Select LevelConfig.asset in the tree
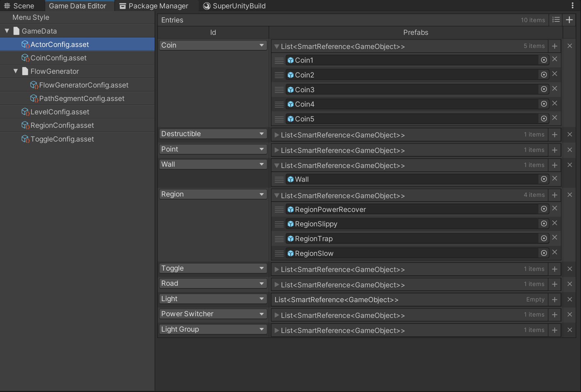Viewport: 581px width, 392px height. coord(60,112)
